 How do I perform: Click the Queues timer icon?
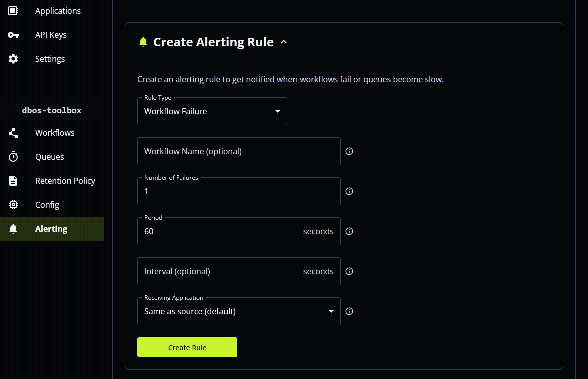point(13,157)
